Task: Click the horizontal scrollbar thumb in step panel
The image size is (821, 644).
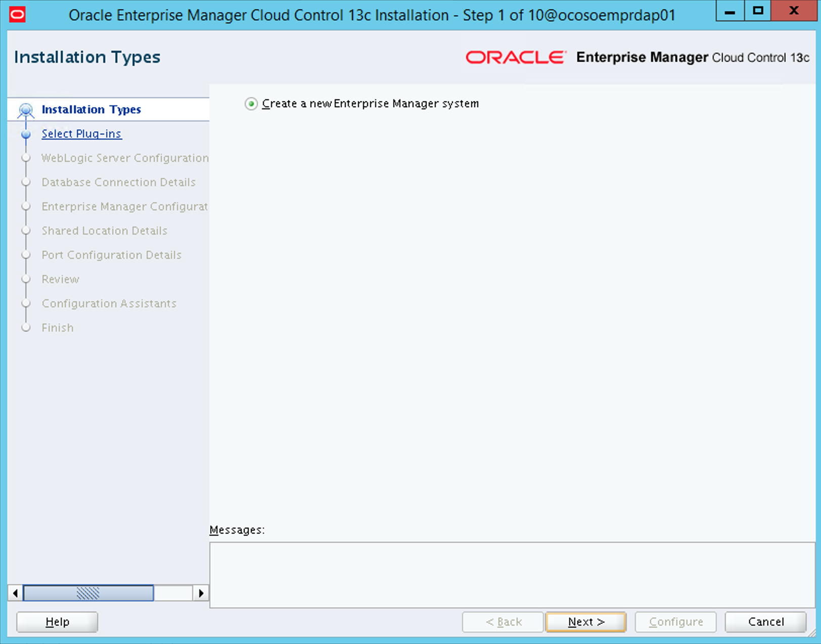Action: tap(88, 593)
